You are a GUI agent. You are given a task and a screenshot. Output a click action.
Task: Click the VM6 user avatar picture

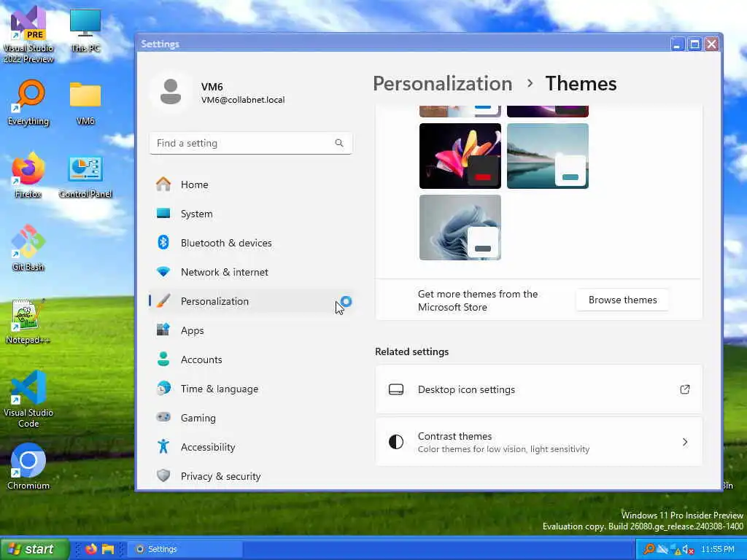171,92
